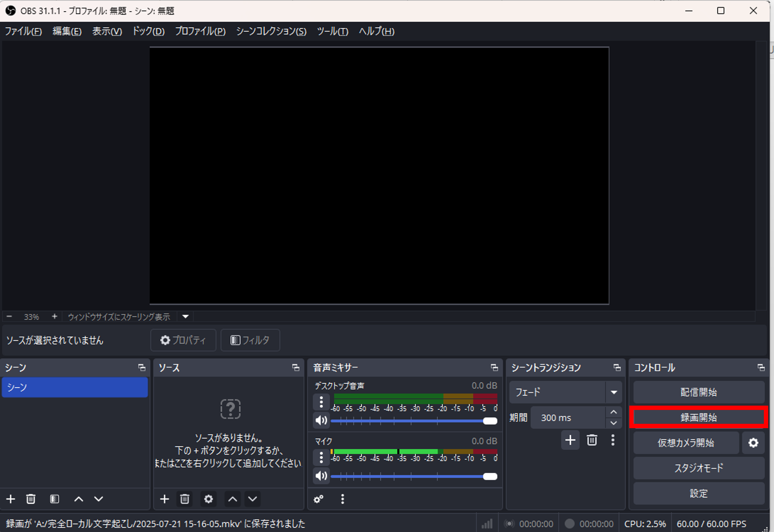The width and height of the screenshot is (774, 532).
Task: Click the 配信開始 button
Action: 699,392
